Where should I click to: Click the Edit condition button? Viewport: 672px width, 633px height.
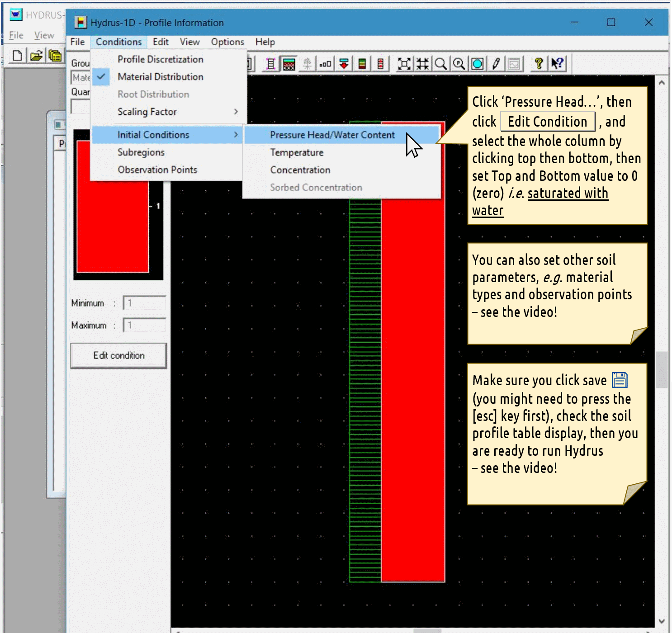click(x=119, y=356)
